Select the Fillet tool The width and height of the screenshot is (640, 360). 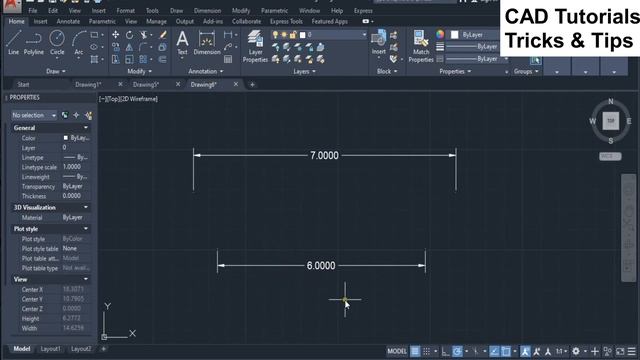143,47
